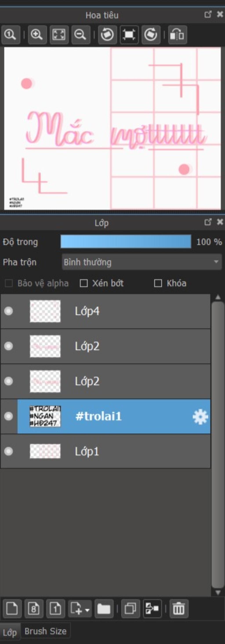This screenshot has height=644, width=225.
Task: Rotate canvas view counterclockwise
Action: (107, 35)
